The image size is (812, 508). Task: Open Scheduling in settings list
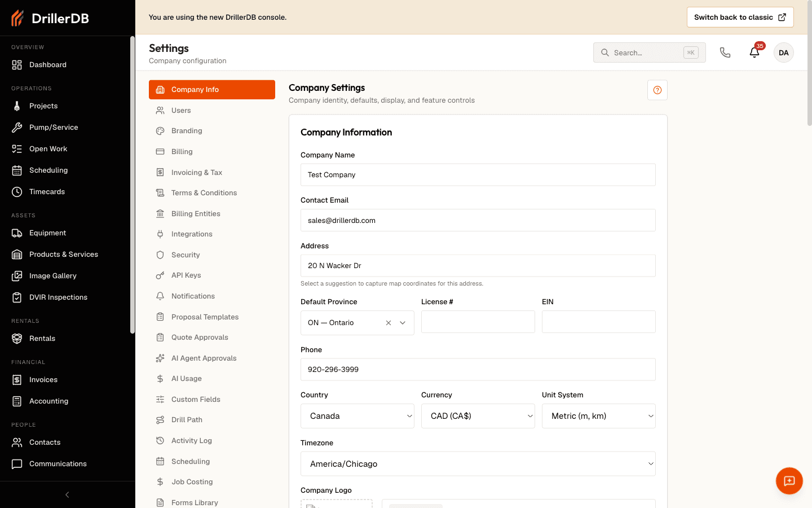[212, 462]
